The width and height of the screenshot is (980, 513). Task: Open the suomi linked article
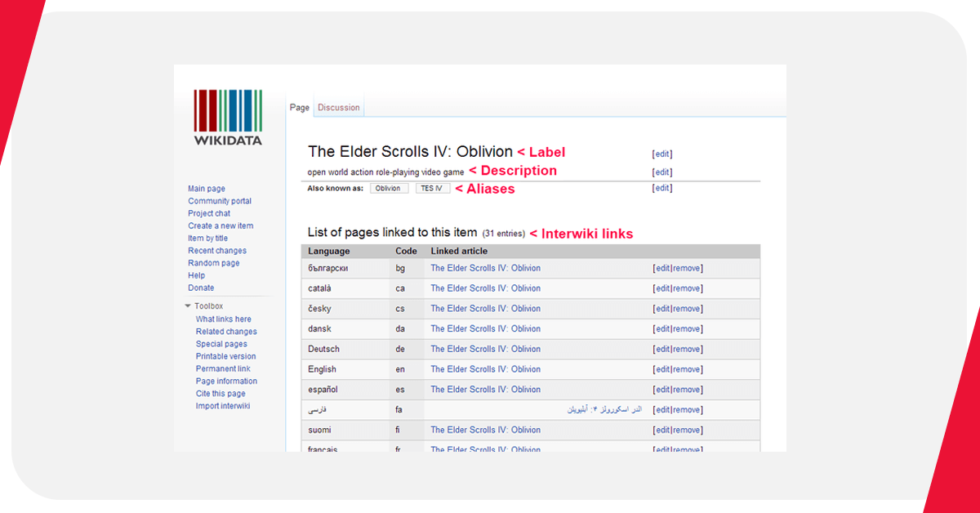[x=486, y=430]
